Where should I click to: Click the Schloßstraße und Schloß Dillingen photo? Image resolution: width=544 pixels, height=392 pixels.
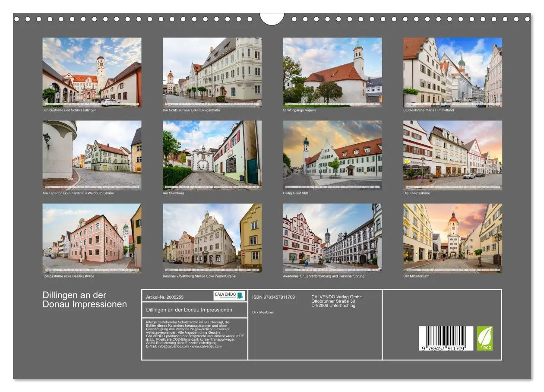(92, 72)
